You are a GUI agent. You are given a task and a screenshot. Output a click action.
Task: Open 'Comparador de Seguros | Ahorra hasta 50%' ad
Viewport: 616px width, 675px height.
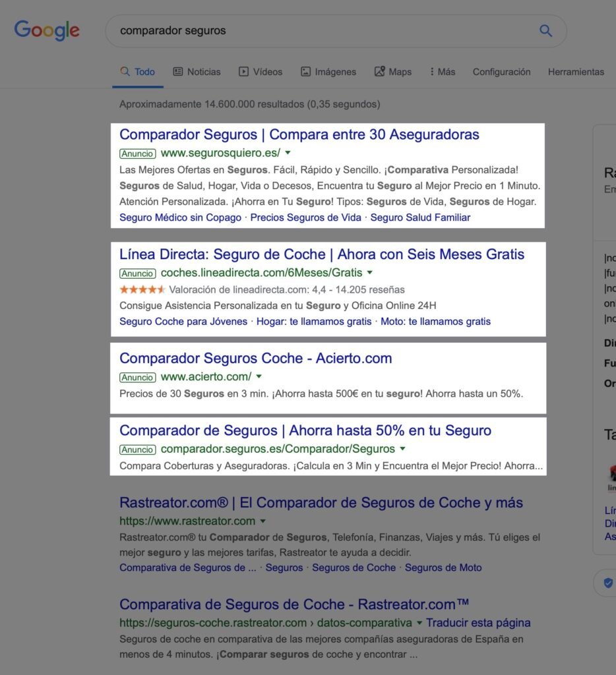click(305, 430)
